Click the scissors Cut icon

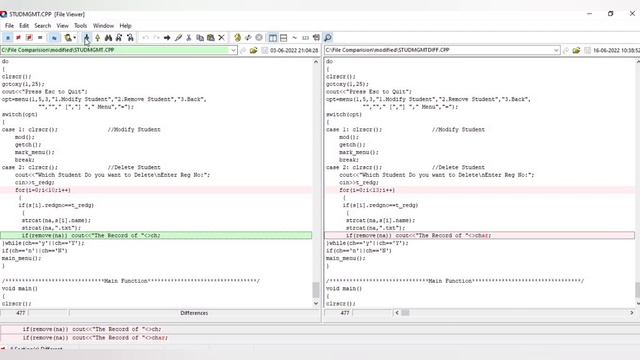[x=189, y=38]
